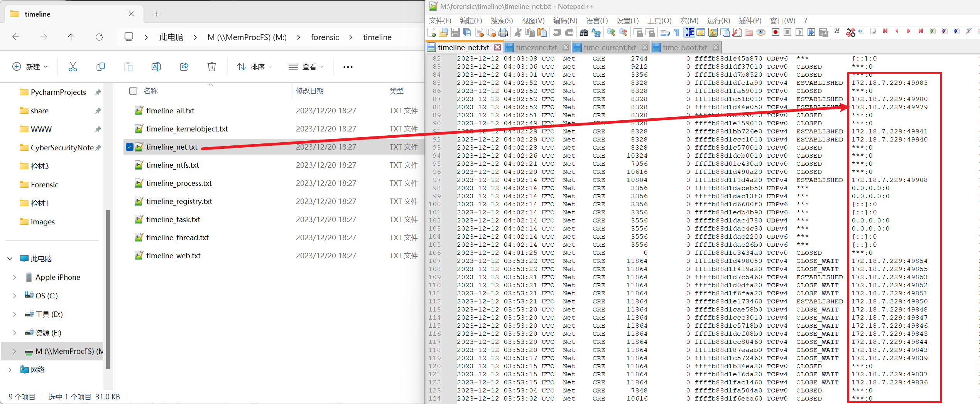Viewport: 980px width, 404px height.
Task: Open the Document Map panel icon
Action: click(713, 32)
